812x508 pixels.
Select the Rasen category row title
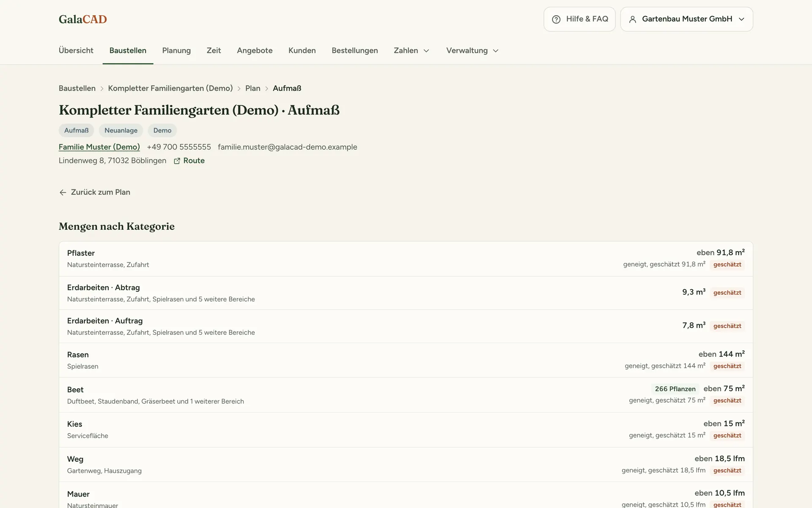tap(78, 355)
